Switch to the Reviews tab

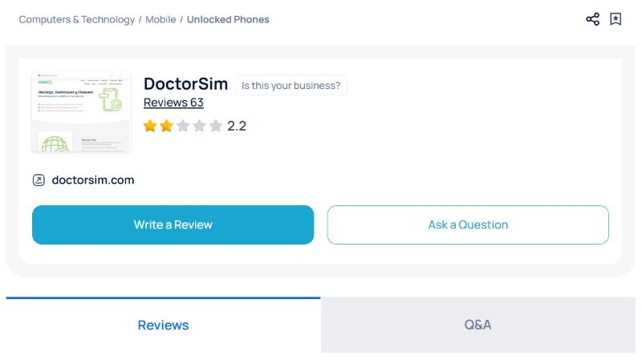[163, 325]
